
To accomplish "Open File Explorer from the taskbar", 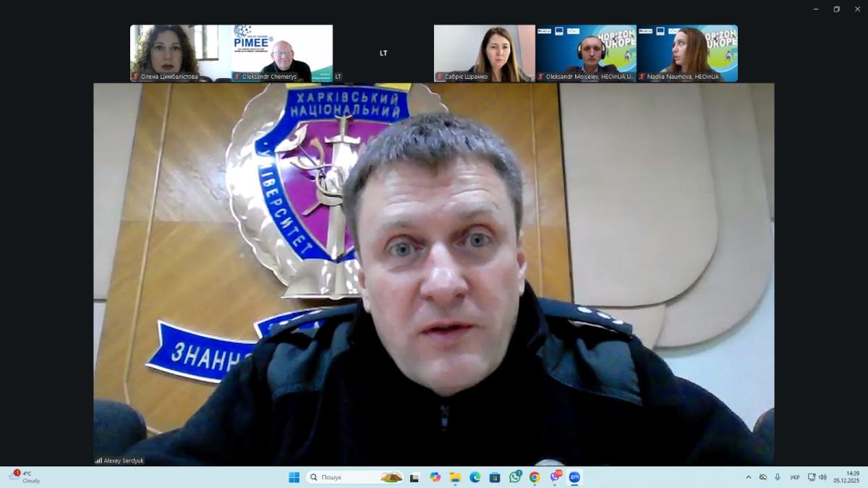I will (x=455, y=477).
